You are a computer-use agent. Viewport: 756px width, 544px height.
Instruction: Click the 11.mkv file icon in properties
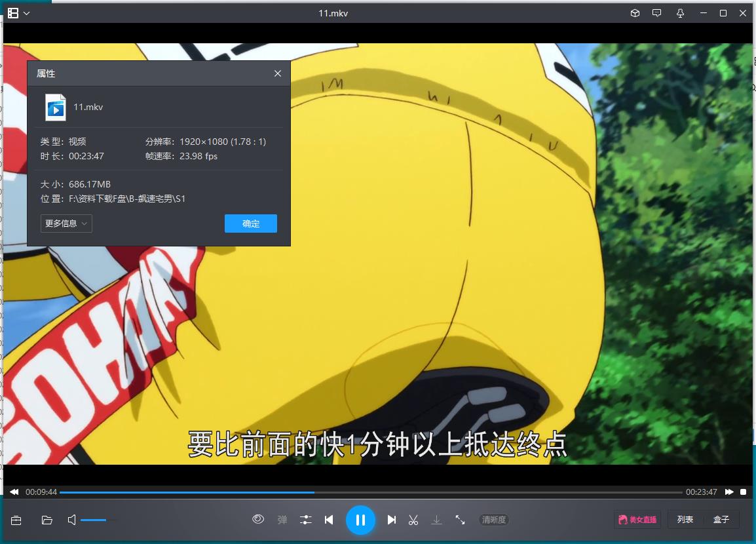(x=56, y=107)
